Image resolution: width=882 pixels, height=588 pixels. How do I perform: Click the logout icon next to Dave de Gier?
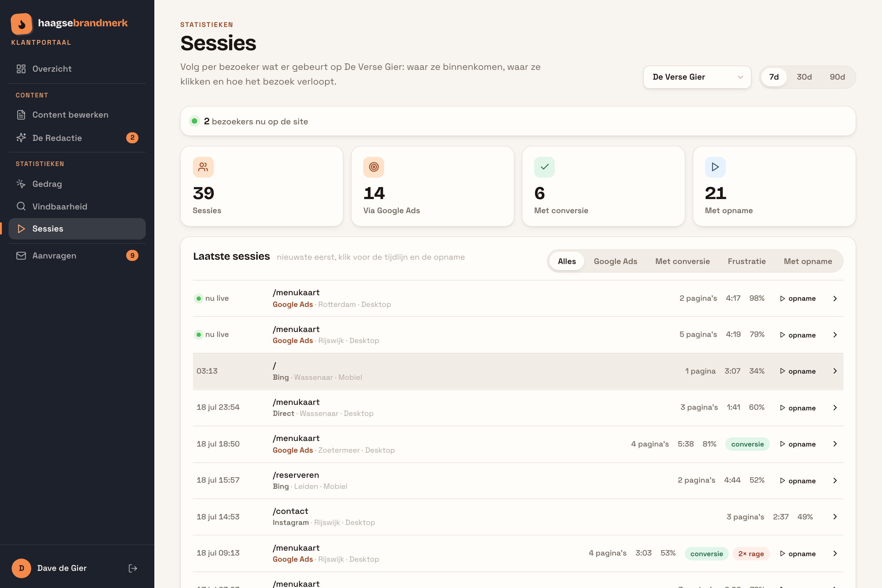point(133,568)
